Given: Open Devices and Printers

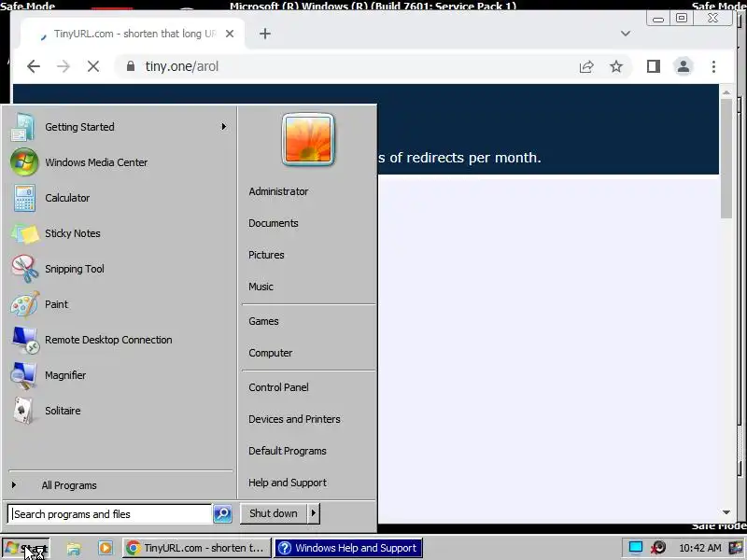Looking at the screenshot, I should click(x=294, y=419).
